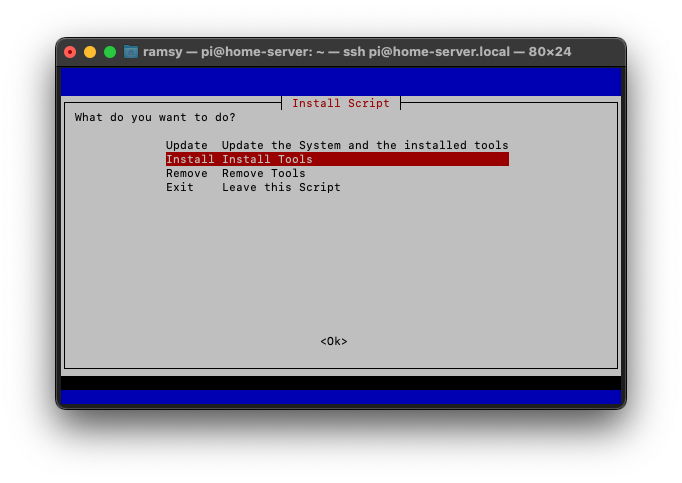Screen dimensions: 682x483
Task: Click the green full-screen window button
Action: click(x=110, y=52)
